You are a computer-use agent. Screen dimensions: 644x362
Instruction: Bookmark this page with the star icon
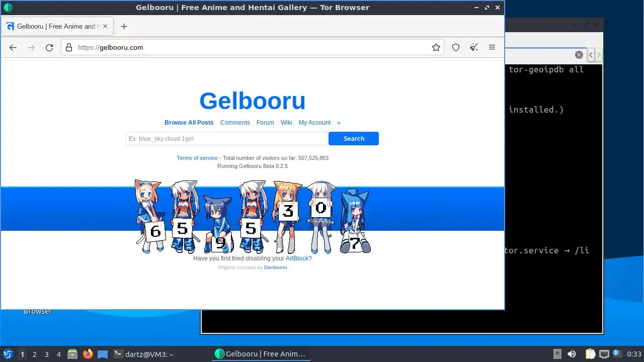436,47
